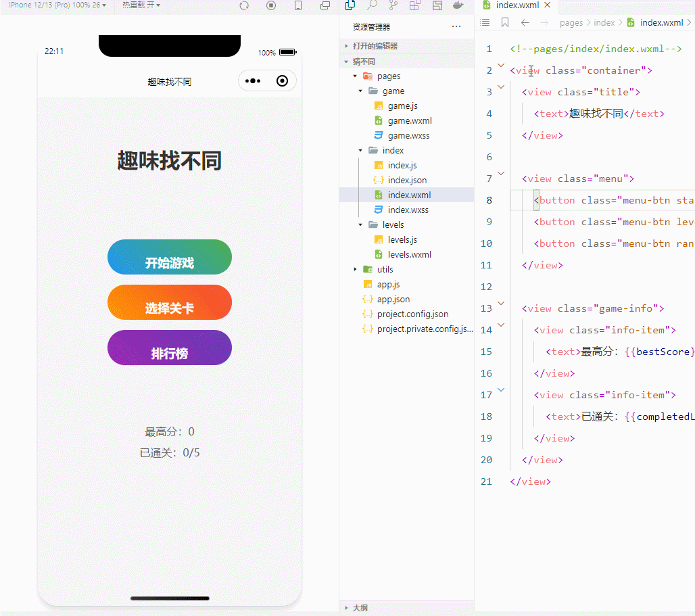The image size is (695, 616).
Task: Tap the 选择关卡 button in simulator
Action: pyautogui.click(x=169, y=302)
